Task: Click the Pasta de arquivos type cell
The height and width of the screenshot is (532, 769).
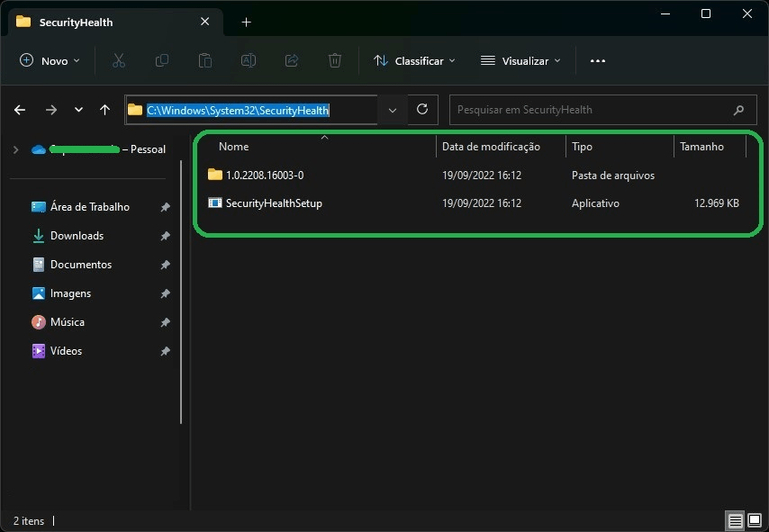Action: pos(613,176)
